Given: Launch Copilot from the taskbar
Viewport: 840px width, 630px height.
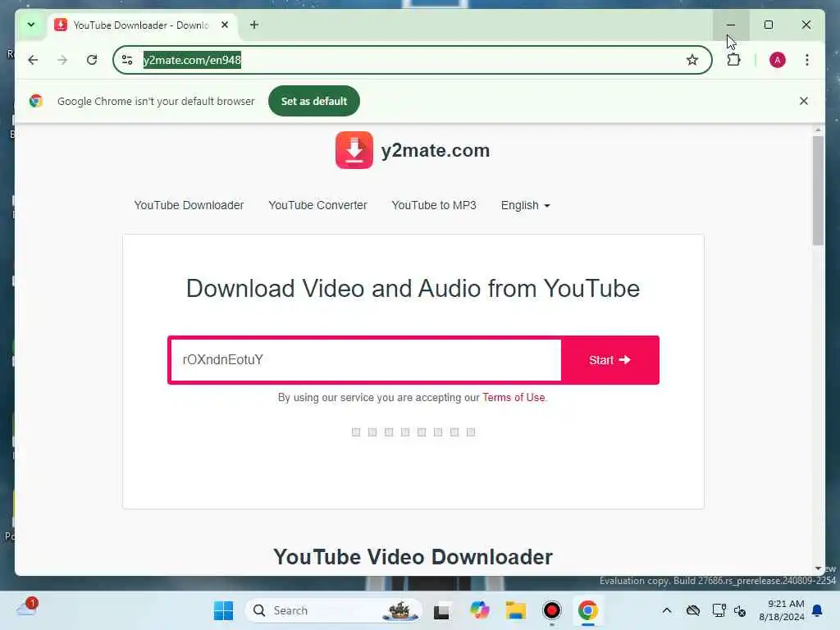Looking at the screenshot, I should (479, 610).
